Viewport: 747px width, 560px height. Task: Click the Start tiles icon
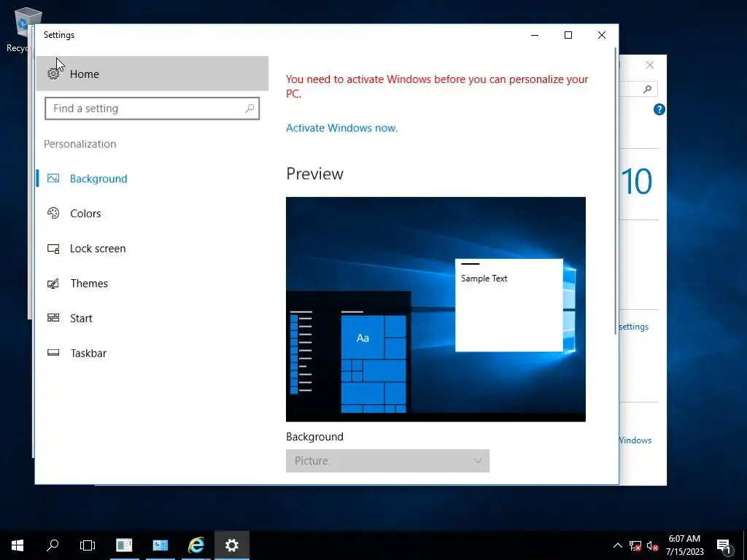click(x=53, y=318)
